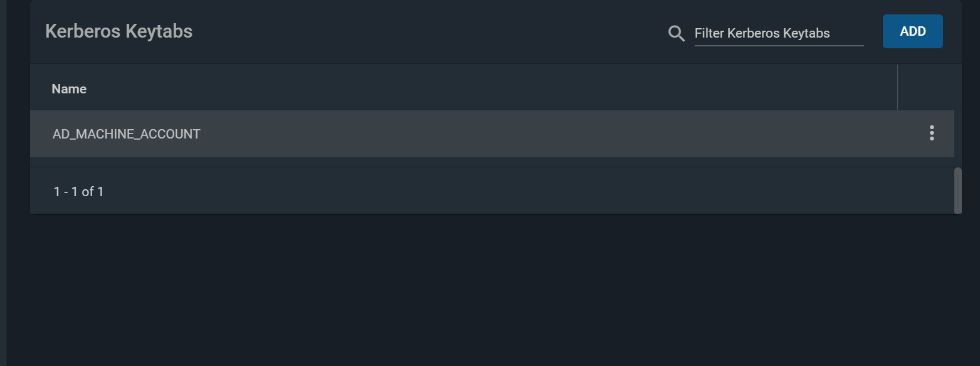Open the three-dot menu for AD_MACHINE_ACCOUNT
This screenshot has width=980, height=366.
coord(932,133)
